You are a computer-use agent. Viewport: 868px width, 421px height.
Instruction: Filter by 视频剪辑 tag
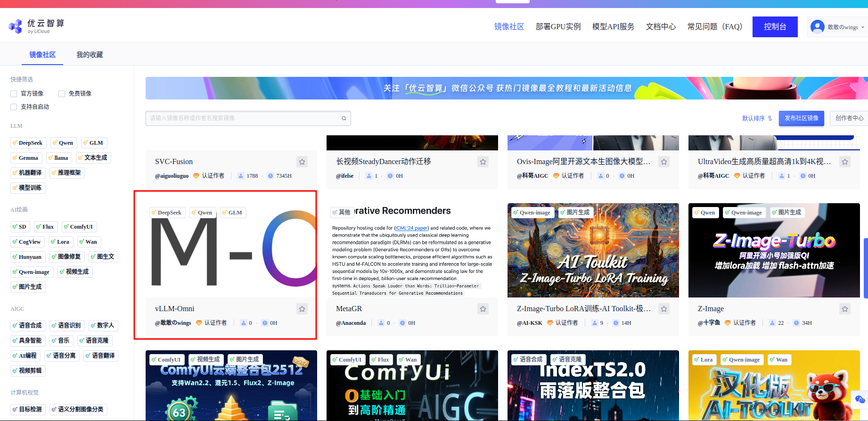tap(28, 371)
